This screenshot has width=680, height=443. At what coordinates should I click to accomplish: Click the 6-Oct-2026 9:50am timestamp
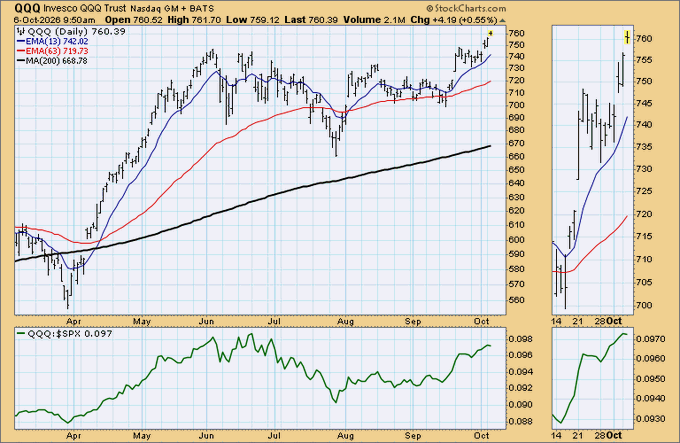(54, 20)
